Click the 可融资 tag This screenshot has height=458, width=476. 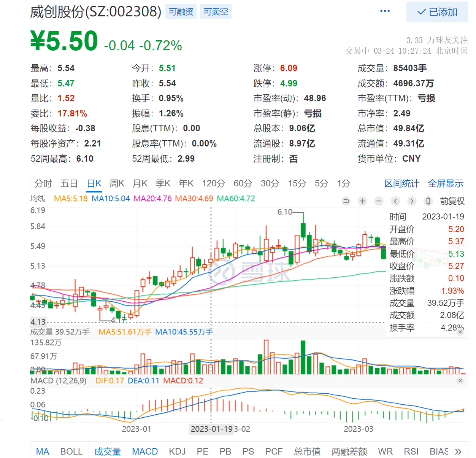181,12
